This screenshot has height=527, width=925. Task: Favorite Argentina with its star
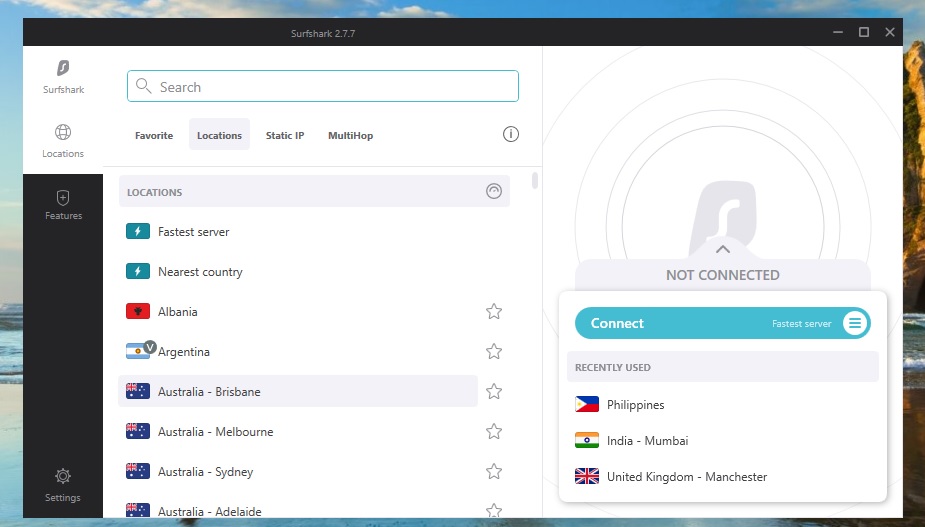click(494, 351)
